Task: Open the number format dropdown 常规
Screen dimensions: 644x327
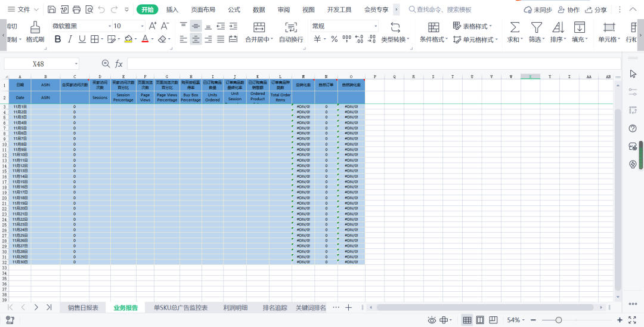Action: coord(376,26)
